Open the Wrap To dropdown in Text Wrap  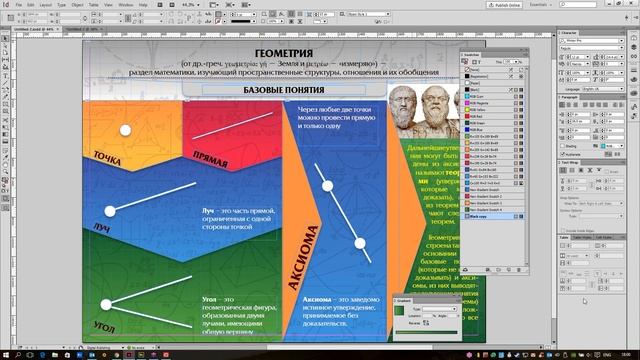pos(601,203)
